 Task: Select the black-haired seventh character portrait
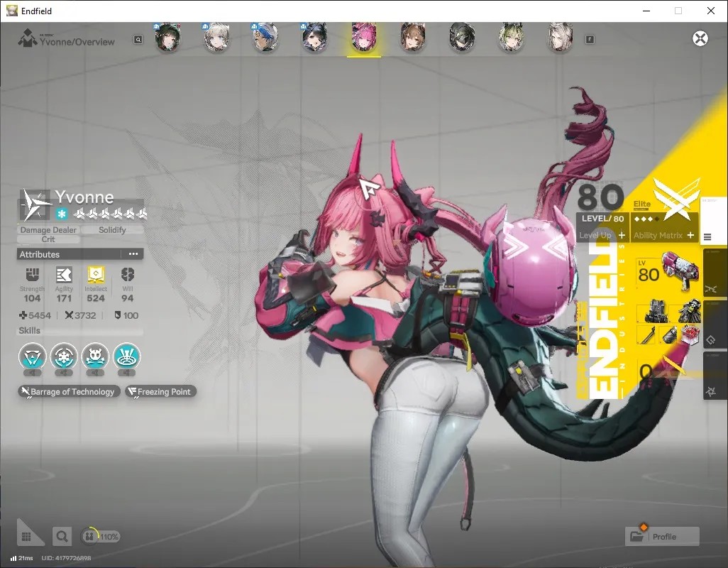462,38
